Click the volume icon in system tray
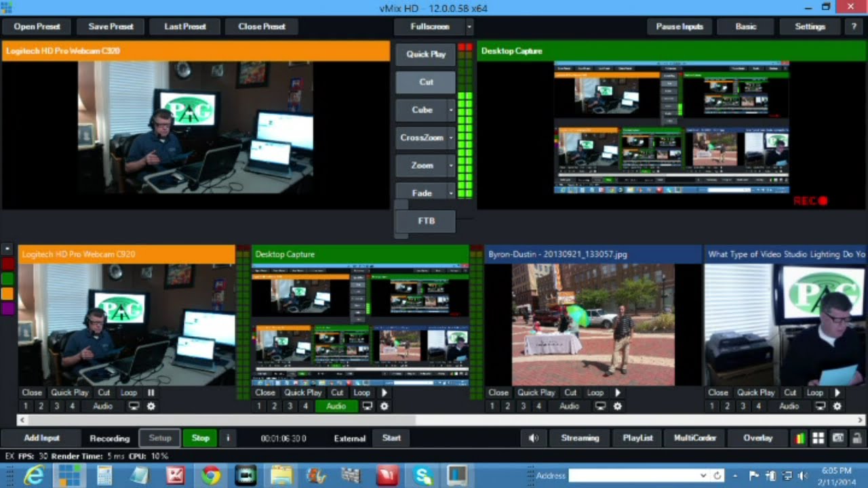868x488 pixels. point(804,475)
